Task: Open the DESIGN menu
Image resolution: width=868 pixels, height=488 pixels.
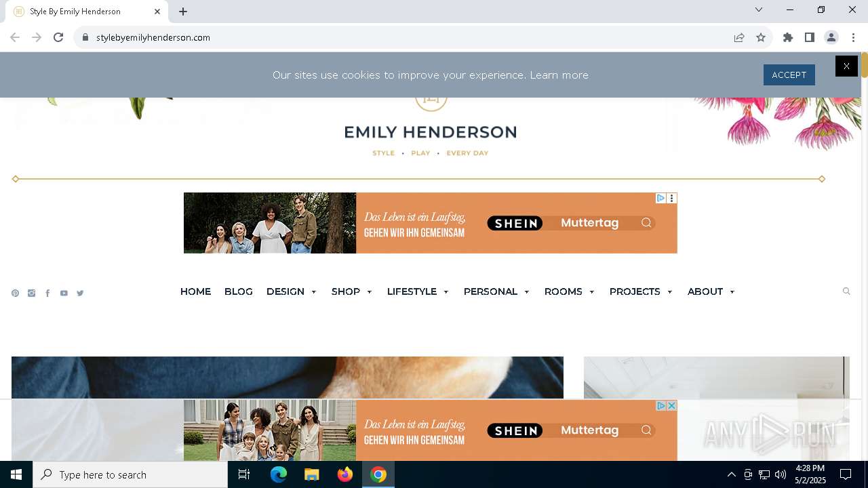Action: point(285,291)
